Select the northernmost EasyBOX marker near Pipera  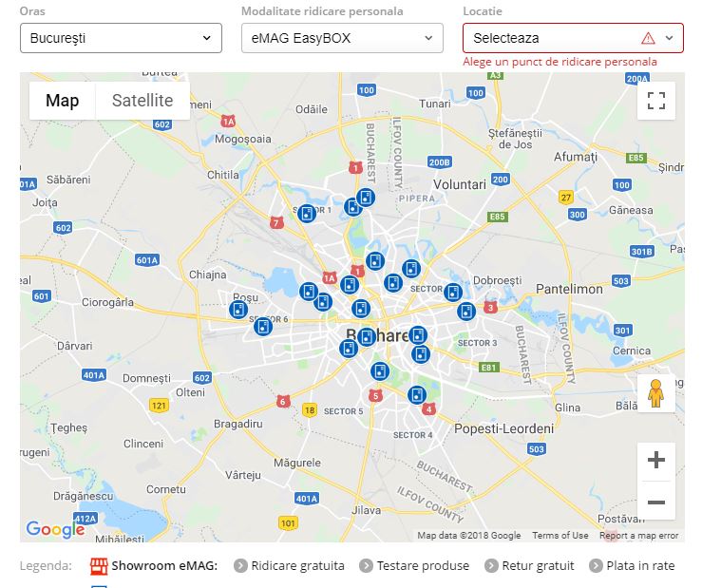366,198
